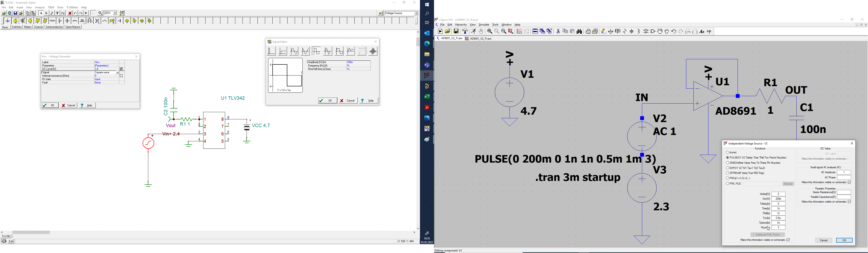Screen dimensions: 868x253
Task: Select the voltmeter component in TINA palette
Action: tap(37, 21)
